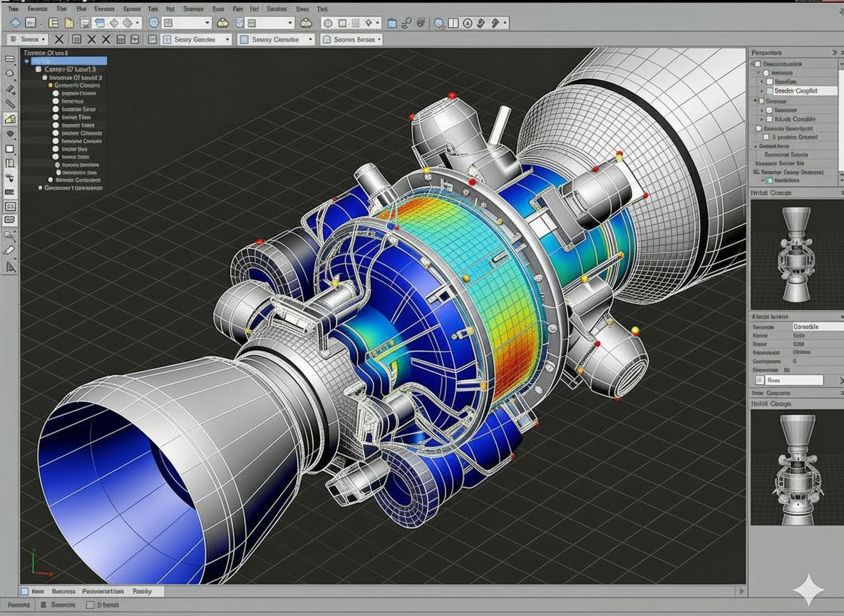844x616 pixels.
Task: Open the Seasy Gendee dropdown
Action: (x=196, y=39)
